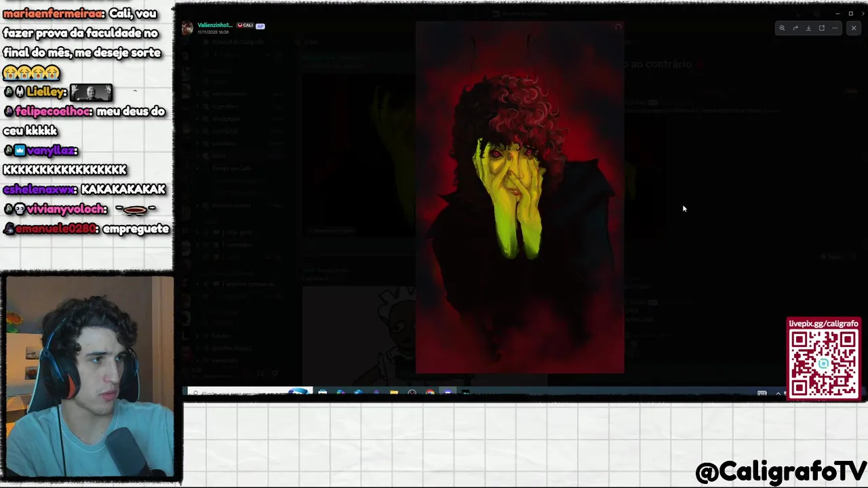The width and height of the screenshot is (868, 488).
Task: Click the zoom magnifier icon in viewer toolbar
Action: click(x=782, y=28)
